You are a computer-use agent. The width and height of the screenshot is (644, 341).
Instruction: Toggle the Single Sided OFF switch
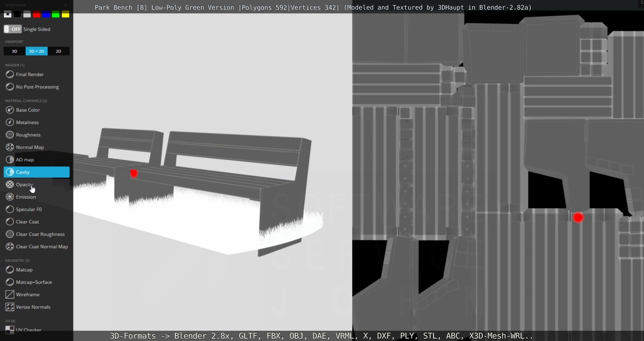(13, 29)
